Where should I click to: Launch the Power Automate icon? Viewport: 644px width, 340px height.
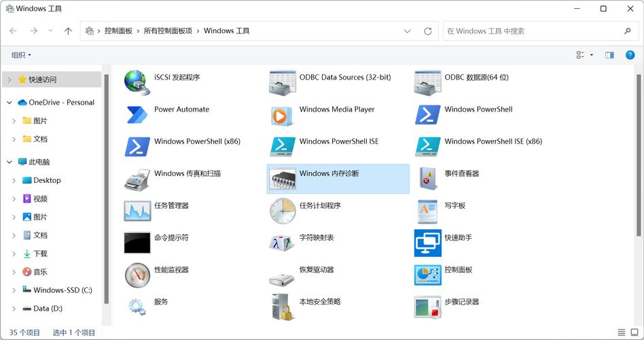[137, 114]
